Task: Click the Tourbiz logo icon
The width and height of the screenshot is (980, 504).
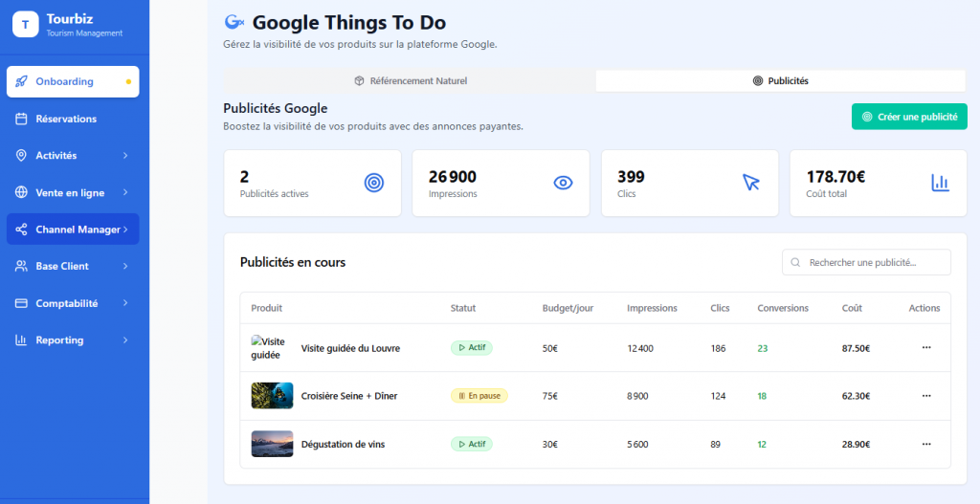Action: pos(25,25)
